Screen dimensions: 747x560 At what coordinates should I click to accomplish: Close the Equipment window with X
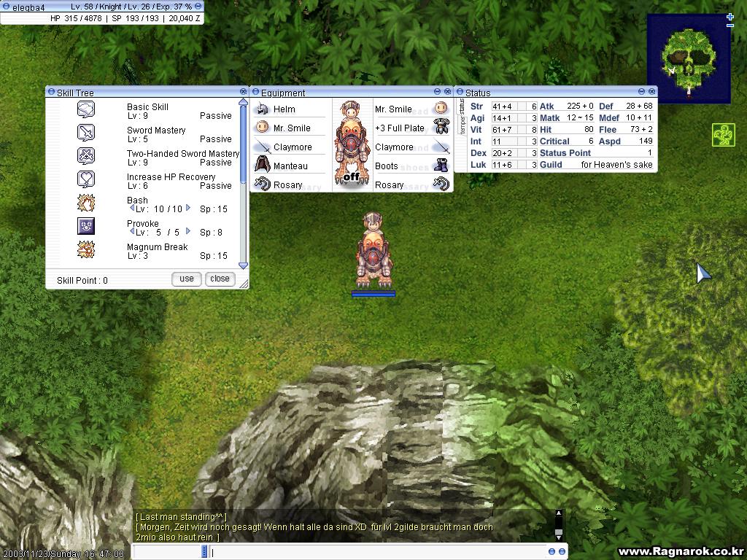[447, 91]
